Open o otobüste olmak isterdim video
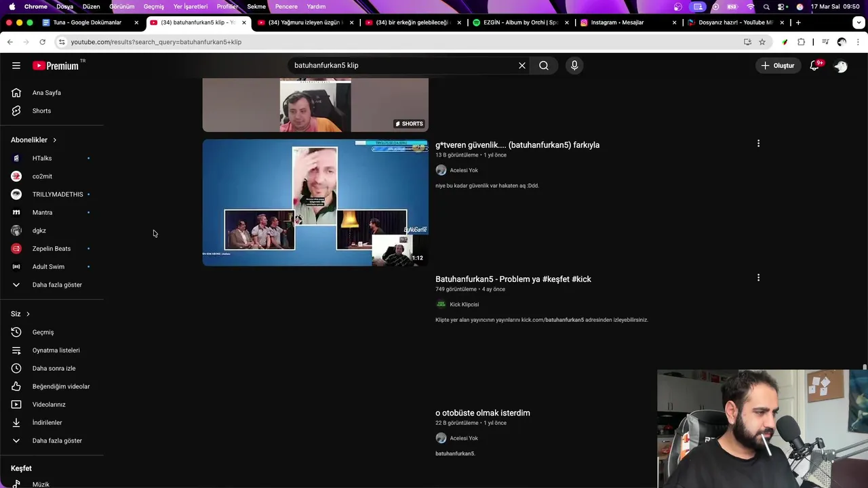Image resolution: width=868 pixels, height=488 pixels. pyautogui.click(x=483, y=413)
